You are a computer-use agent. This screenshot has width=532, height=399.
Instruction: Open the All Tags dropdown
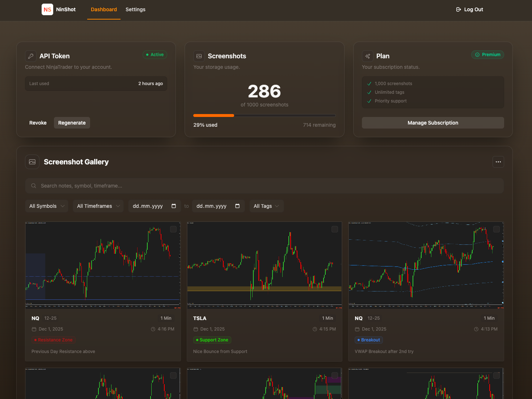pyautogui.click(x=266, y=206)
